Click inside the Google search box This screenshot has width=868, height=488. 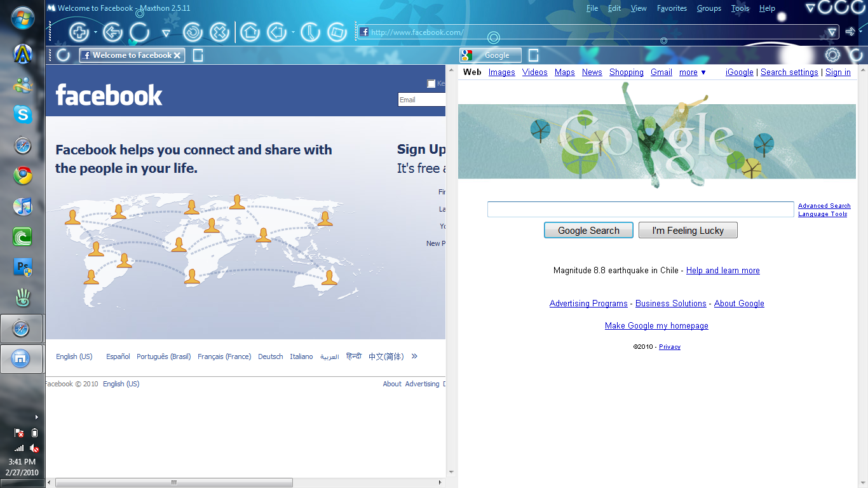[640, 209]
